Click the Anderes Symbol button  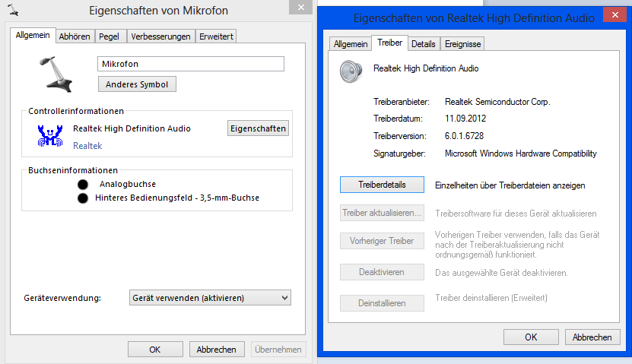coord(137,84)
